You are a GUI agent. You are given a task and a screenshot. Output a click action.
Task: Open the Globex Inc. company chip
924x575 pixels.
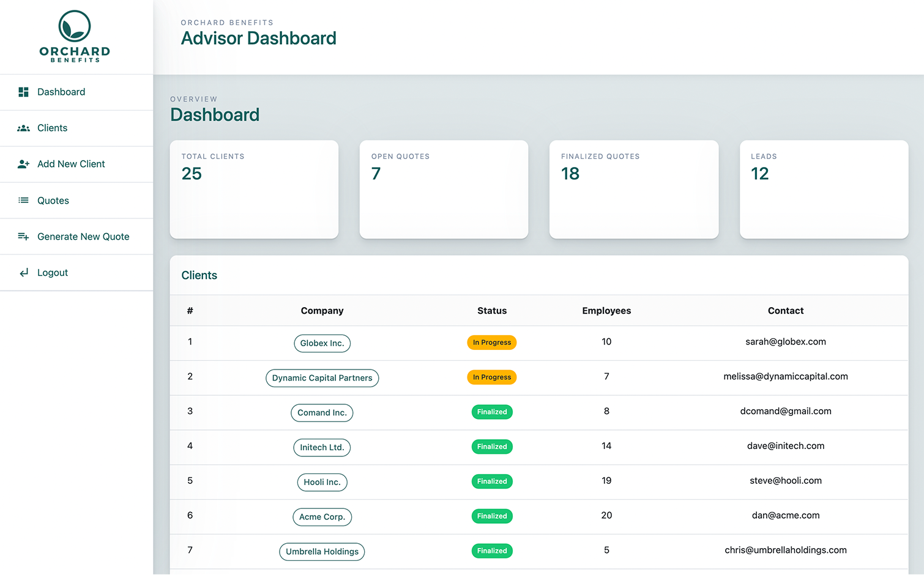(322, 343)
